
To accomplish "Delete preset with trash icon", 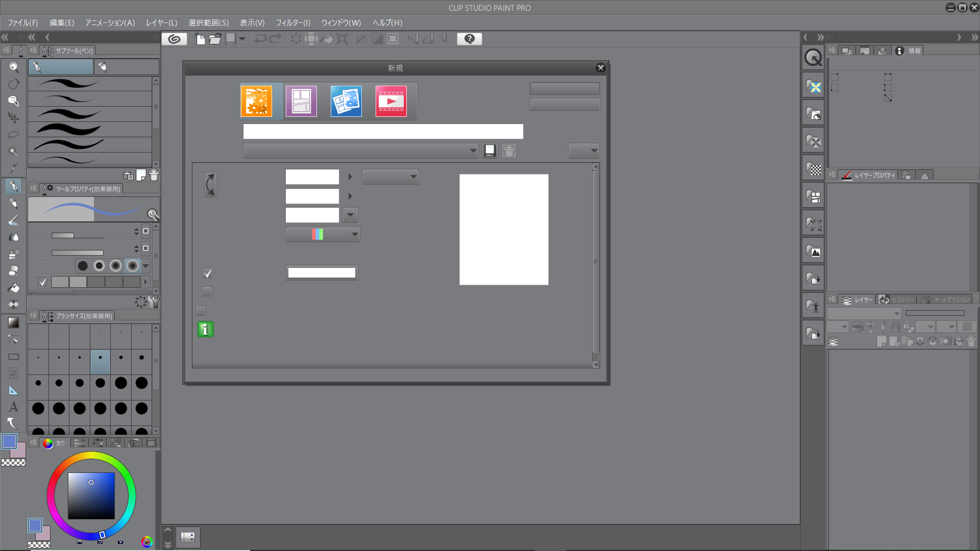I will [509, 151].
